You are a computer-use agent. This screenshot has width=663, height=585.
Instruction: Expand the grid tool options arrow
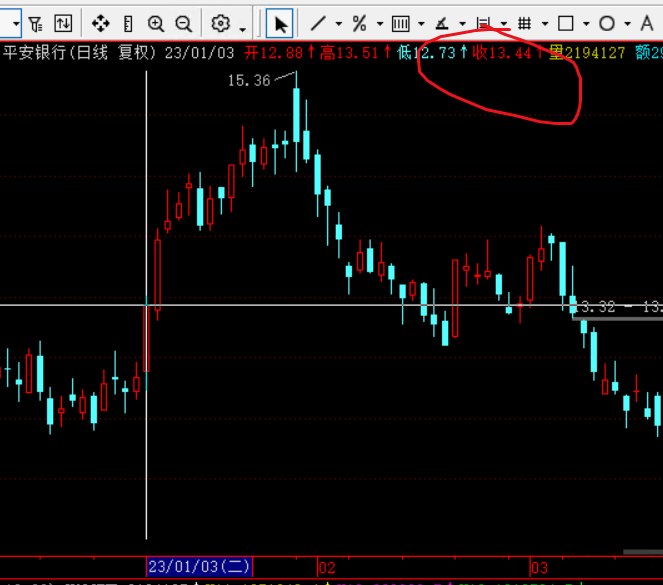click(x=545, y=24)
